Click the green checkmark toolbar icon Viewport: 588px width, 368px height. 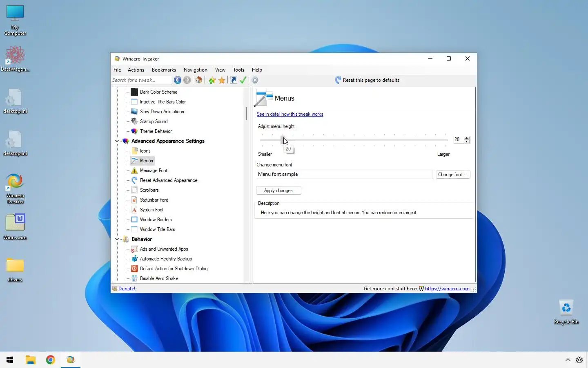(243, 80)
